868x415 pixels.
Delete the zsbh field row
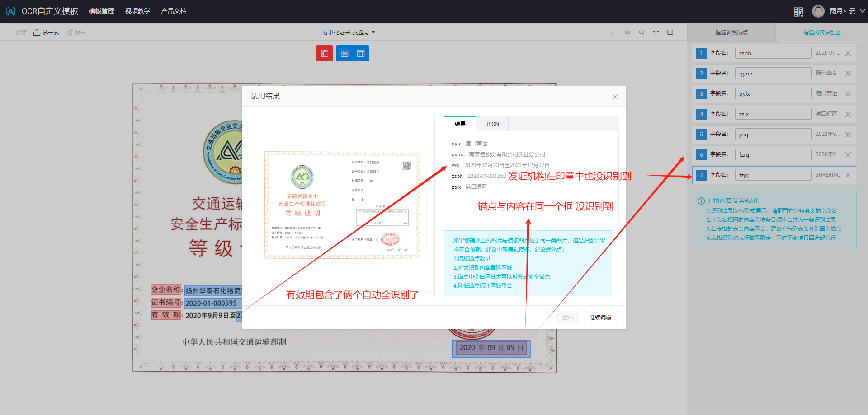tap(848, 53)
